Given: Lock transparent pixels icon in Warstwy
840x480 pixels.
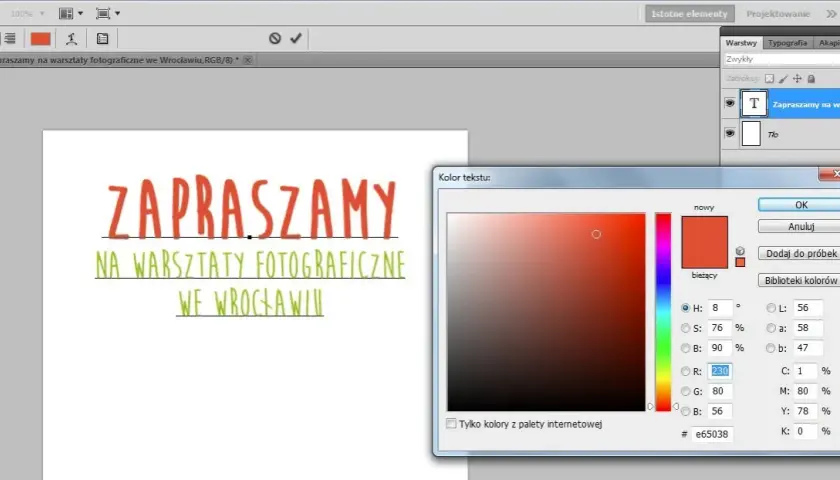Looking at the screenshot, I should 769,79.
